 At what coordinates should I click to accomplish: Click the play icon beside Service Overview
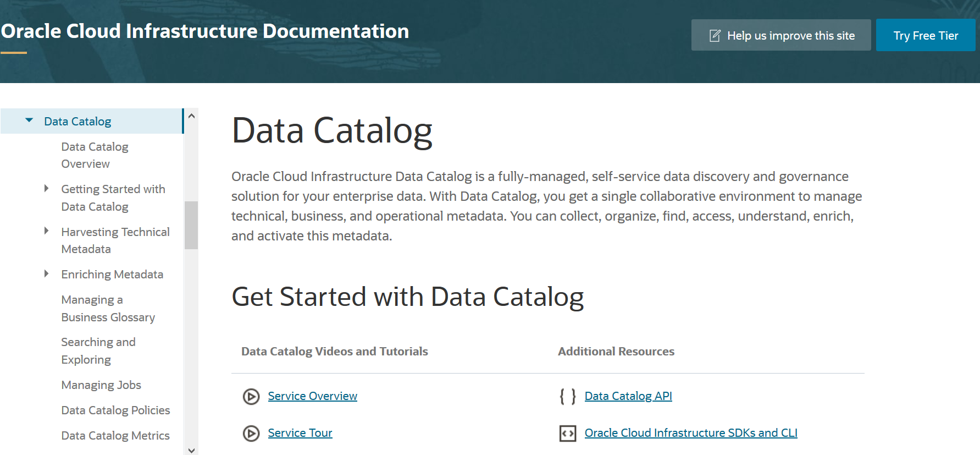251,396
